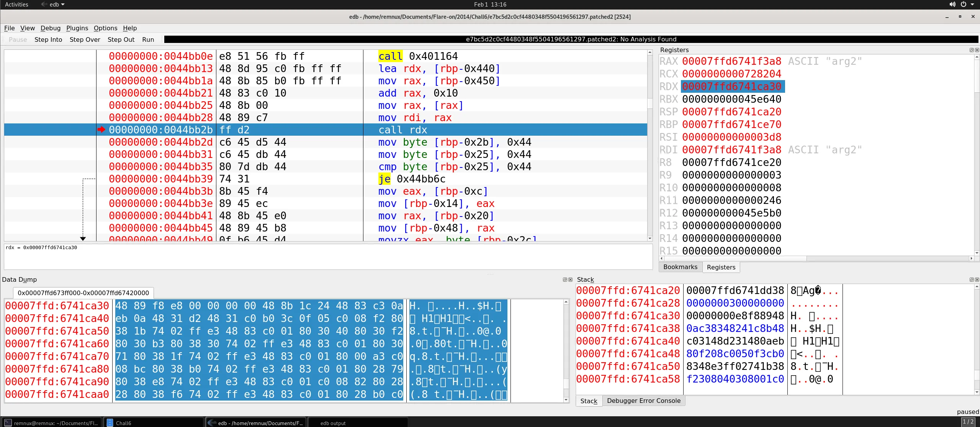This screenshot has height=427, width=980.
Task: Float the Stack dock panel
Action: coord(971,280)
